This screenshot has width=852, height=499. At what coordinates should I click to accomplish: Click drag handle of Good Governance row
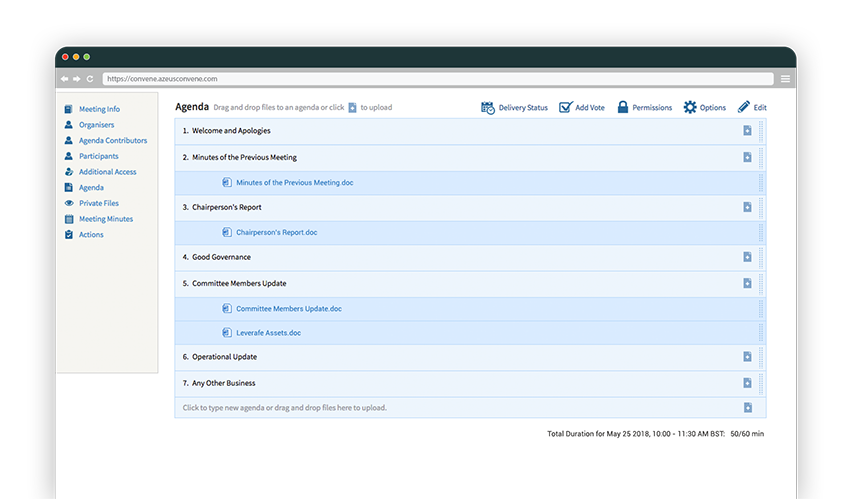tap(761, 258)
